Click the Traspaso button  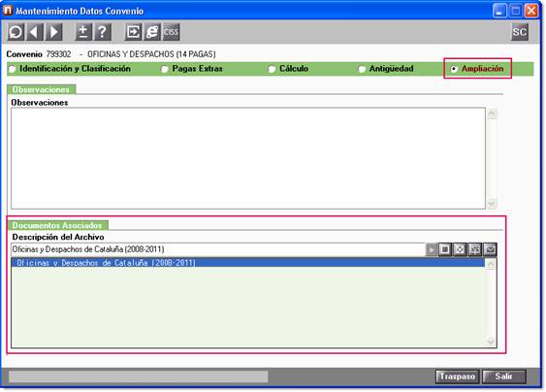457,376
